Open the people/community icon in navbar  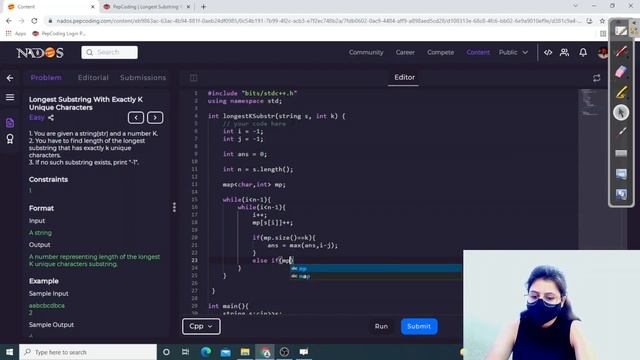click(564, 52)
